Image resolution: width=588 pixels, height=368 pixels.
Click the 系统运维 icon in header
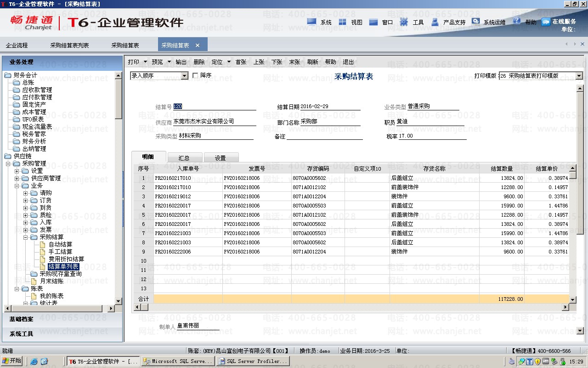coord(476,22)
